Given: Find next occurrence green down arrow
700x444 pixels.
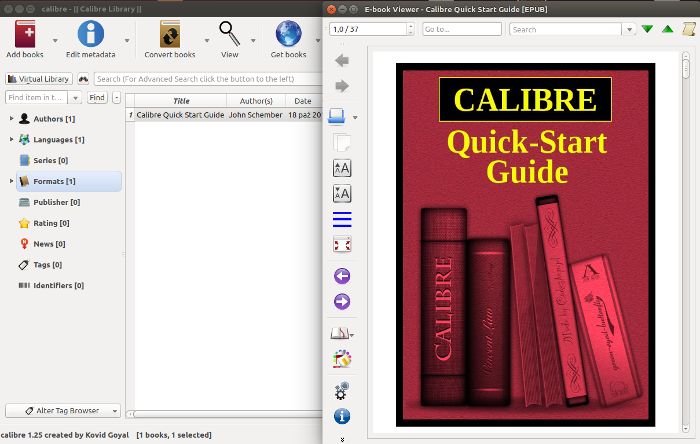Looking at the screenshot, I should point(647,29).
